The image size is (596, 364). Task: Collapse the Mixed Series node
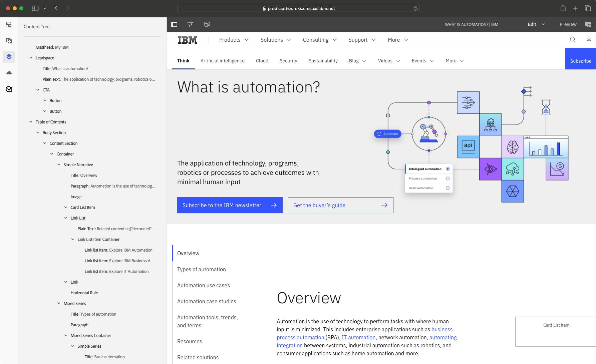[59, 303]
